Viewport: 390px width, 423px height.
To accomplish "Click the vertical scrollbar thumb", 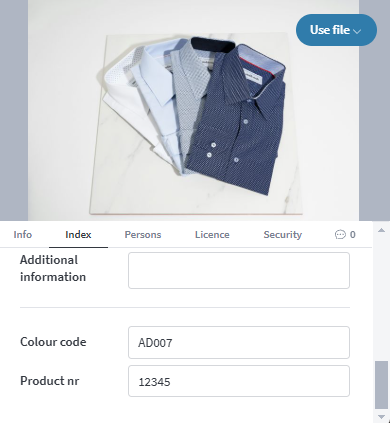I will point(382,385).
